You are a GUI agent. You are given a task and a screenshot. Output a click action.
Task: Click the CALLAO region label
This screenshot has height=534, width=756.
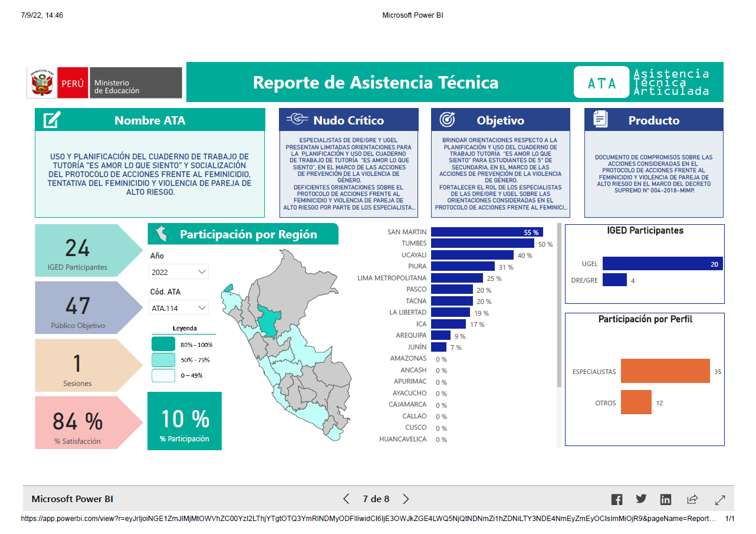(x=414, y=416)
